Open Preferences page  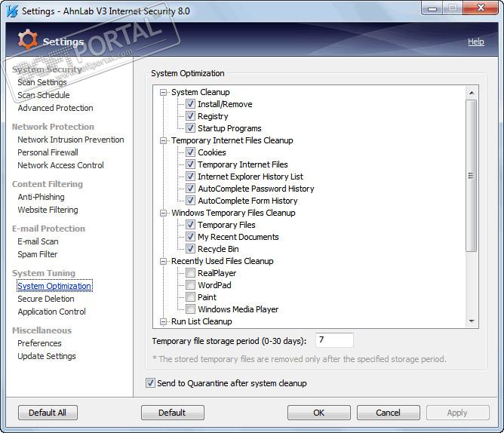tap(39, 343)
